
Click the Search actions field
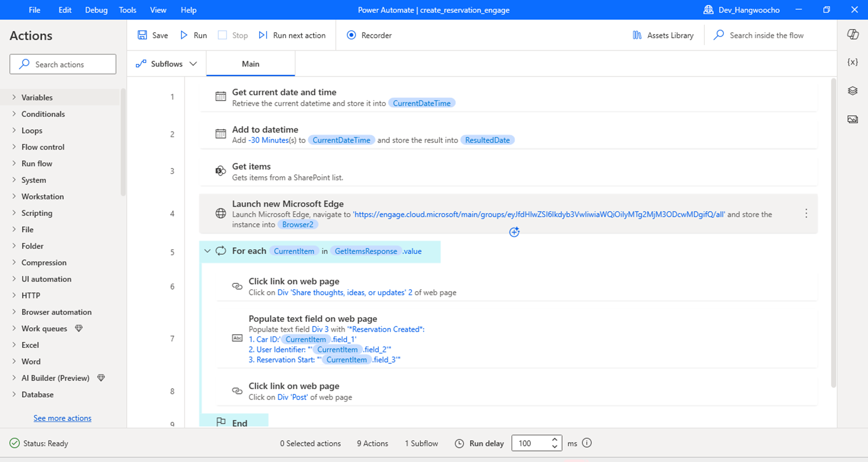63,64
